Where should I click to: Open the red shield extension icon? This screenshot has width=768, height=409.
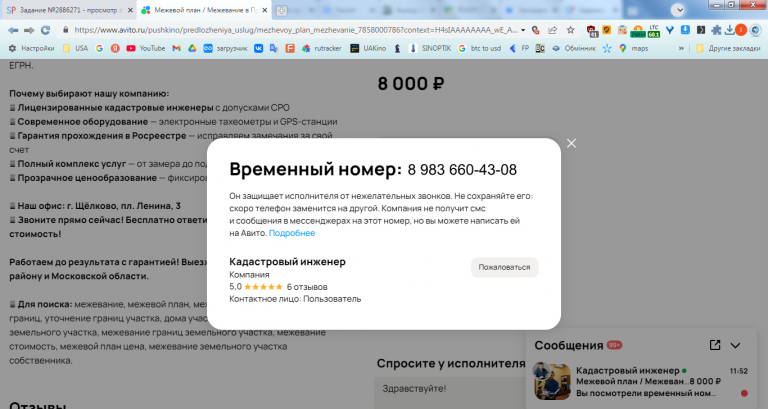592,31
